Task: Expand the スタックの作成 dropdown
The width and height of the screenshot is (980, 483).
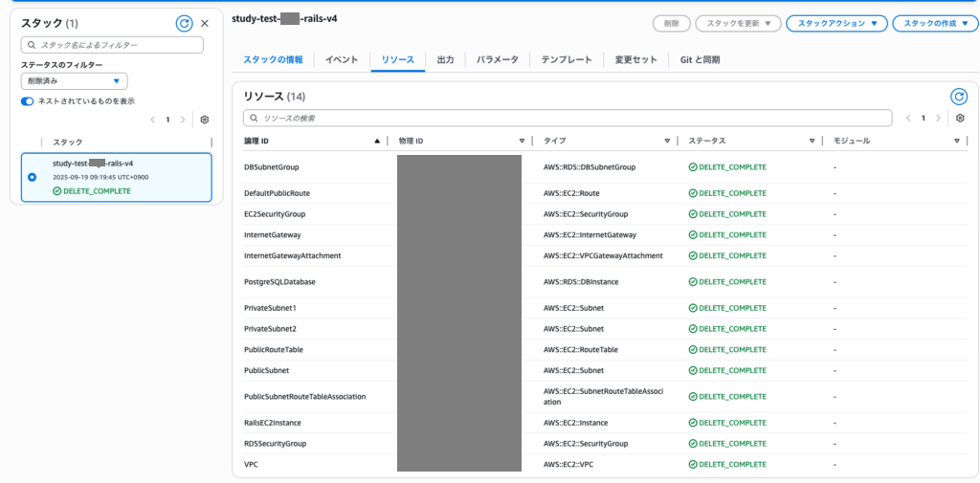Action: click(x=935, y=23)
